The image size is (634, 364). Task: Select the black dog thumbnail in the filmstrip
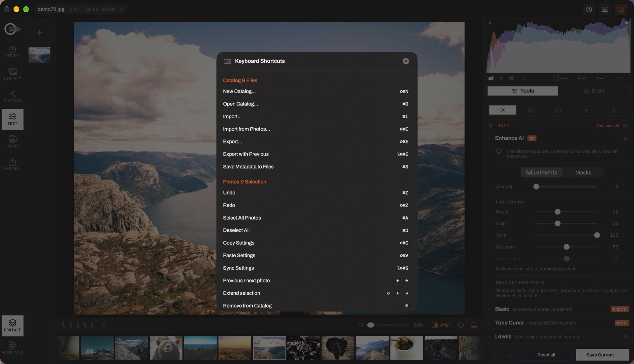tap(338, 348)
